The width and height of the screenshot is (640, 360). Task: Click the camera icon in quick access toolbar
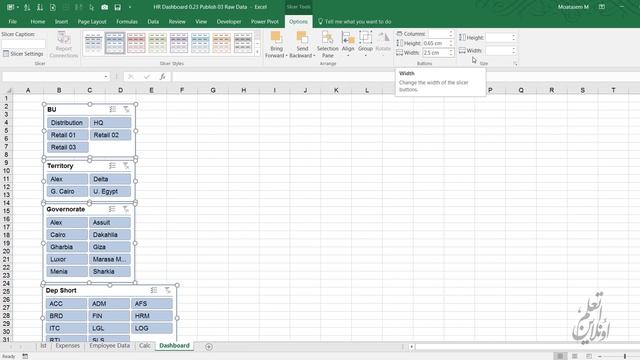[104, 7]
